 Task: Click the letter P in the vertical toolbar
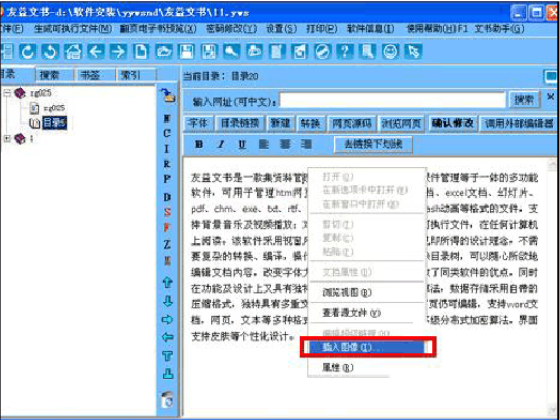pos(167,179)
